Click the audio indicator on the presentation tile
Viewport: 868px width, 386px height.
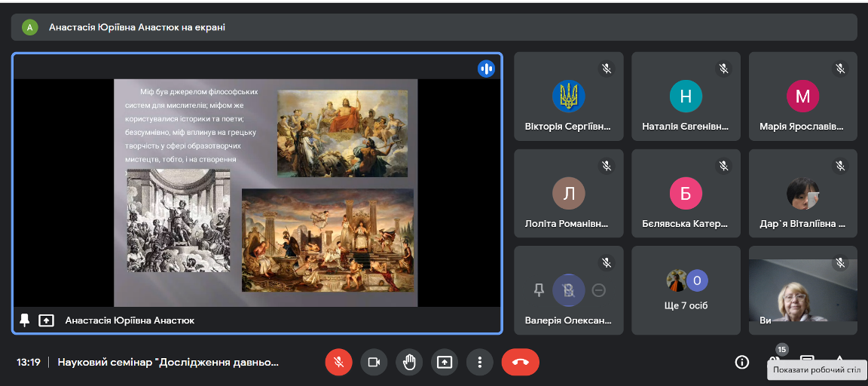(x=487, y=69)
